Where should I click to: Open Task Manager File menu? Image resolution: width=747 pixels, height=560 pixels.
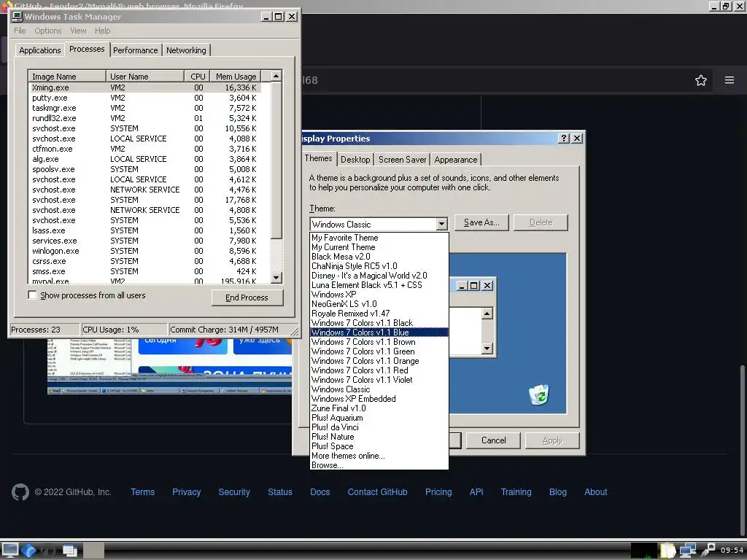20,31
